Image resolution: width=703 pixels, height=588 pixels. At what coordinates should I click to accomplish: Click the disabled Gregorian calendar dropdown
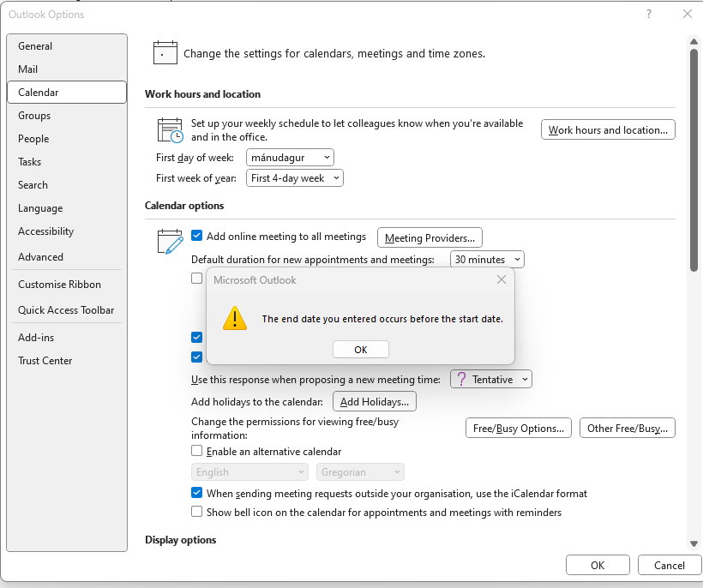(360, 472)
